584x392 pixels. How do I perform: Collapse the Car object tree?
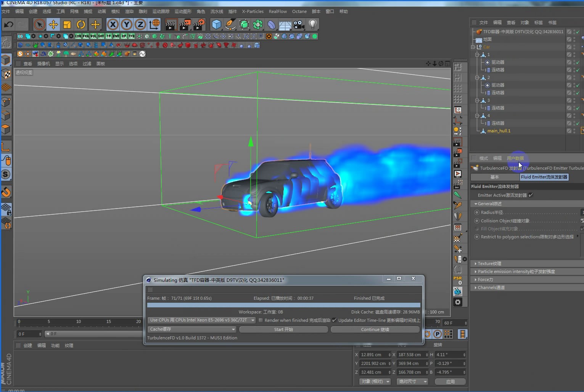[473, 47]
